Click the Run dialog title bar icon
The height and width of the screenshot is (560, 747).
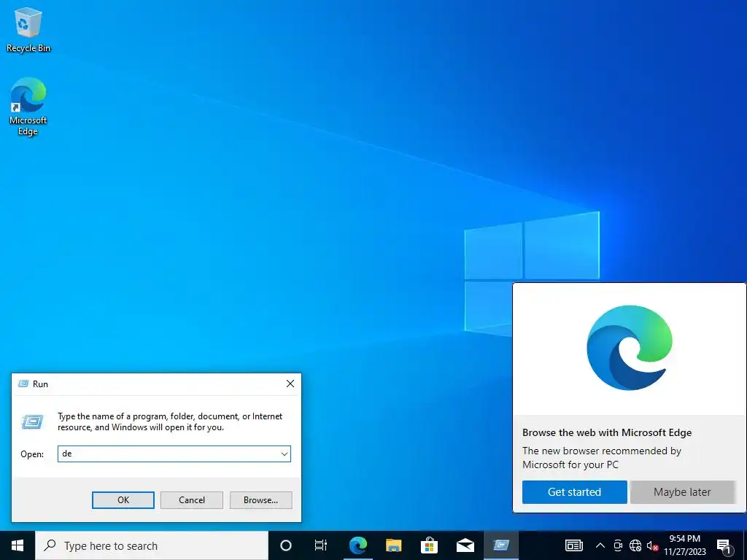(x=23, y=384)
